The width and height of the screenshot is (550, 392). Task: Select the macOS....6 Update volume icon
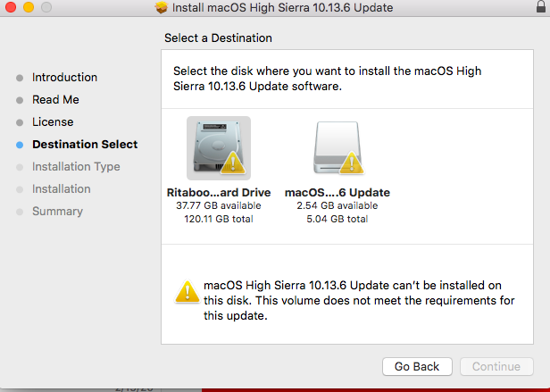click(337, 148)
